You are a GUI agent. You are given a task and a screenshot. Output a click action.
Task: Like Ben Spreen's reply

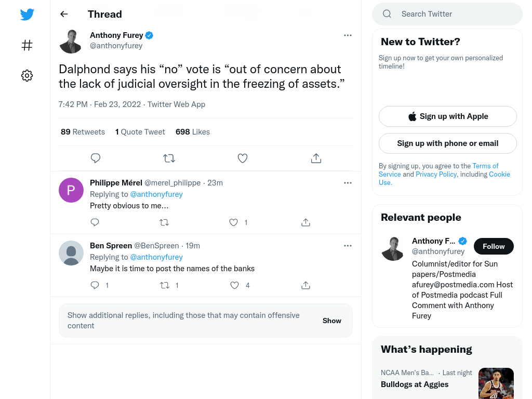click(234, 285)
